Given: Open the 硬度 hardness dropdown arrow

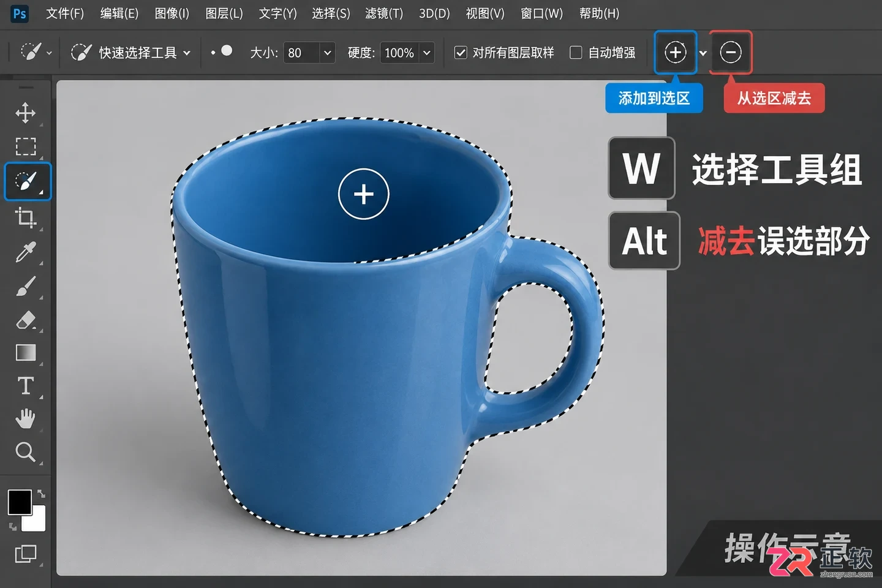Looking at the screenshot, I should click(x=427, y=53).
